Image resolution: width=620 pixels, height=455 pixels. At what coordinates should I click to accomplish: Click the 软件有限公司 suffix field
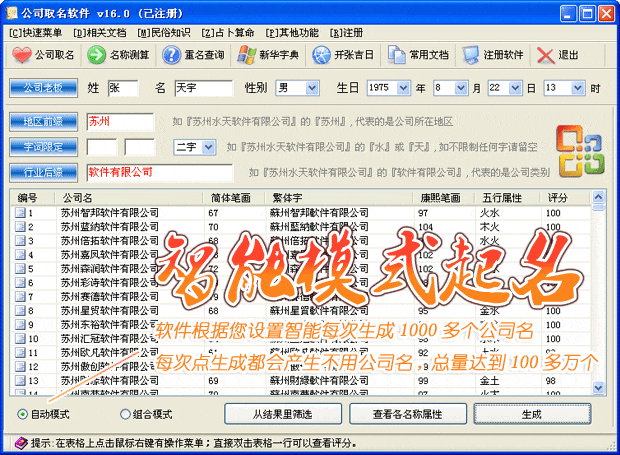tap(160, 173)
